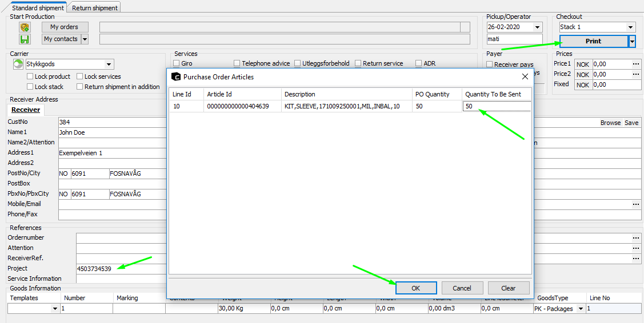Click the ellipsis button next to Price1
Image resolution: width=644 pixels, height=323 pixels.
tap(635, 64)
